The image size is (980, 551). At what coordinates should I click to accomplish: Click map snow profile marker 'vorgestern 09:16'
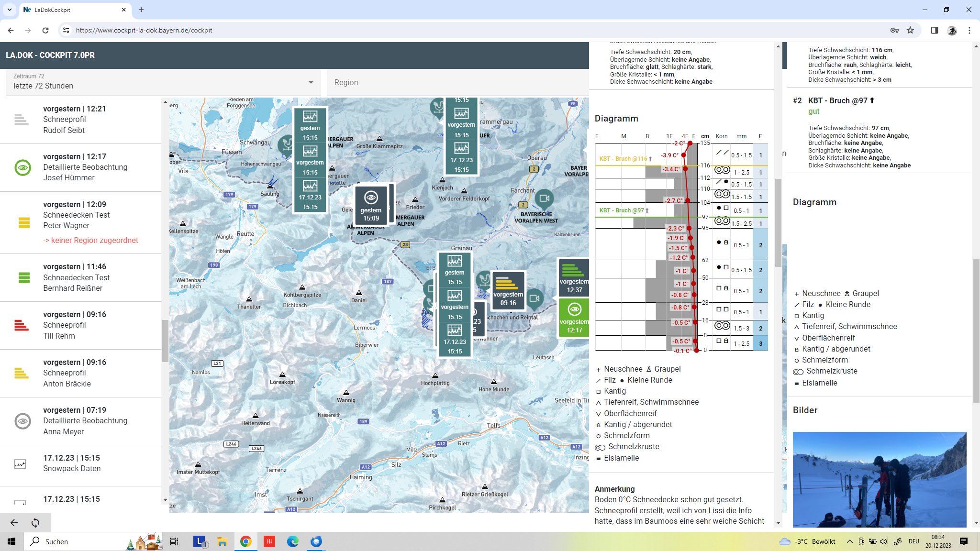coord(508,290)
